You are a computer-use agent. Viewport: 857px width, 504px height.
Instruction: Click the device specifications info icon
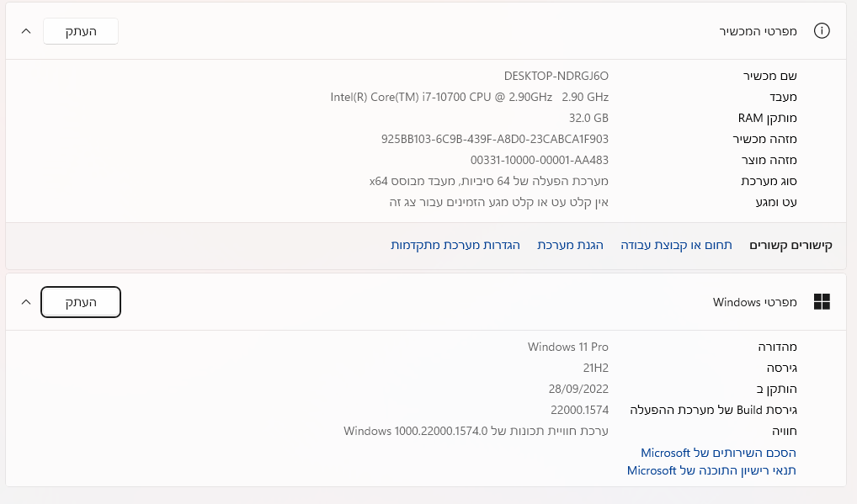click(822, 31)
